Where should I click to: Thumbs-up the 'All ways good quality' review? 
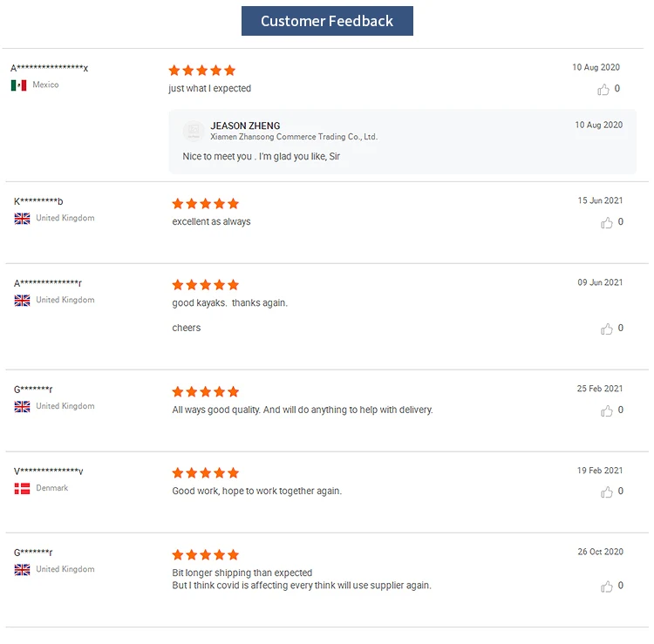pyautogui.click(x=607, y=410)
